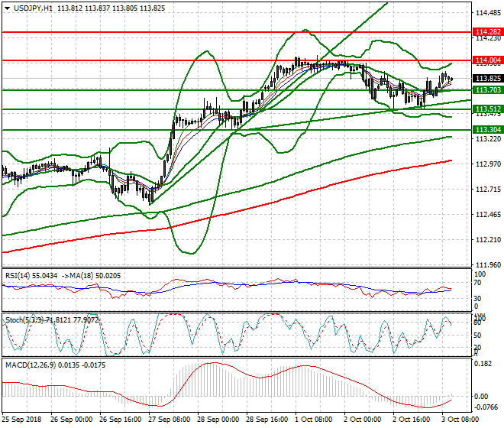The image size is (504, 428).
Task: Click the 26 Sep 16:00 time label
Action: point(121,420)
